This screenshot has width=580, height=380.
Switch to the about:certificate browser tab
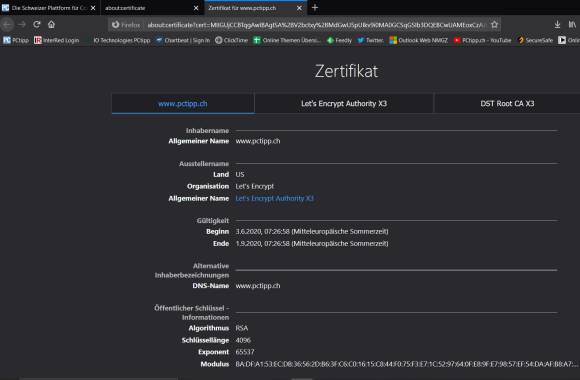click(x=152, y=8)
